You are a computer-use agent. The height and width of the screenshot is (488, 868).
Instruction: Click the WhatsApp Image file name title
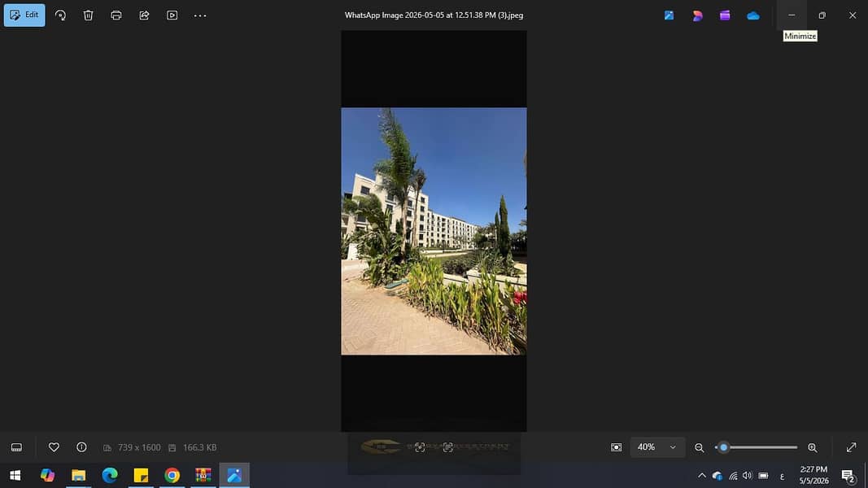pos(434,15)
